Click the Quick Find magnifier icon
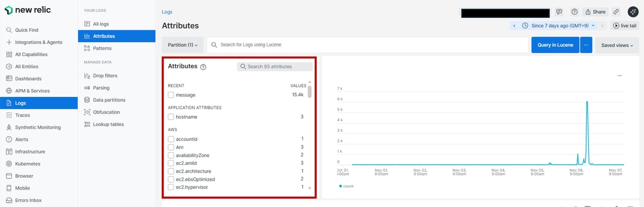Viewport: 644px width, 207px height. [9, 30]
